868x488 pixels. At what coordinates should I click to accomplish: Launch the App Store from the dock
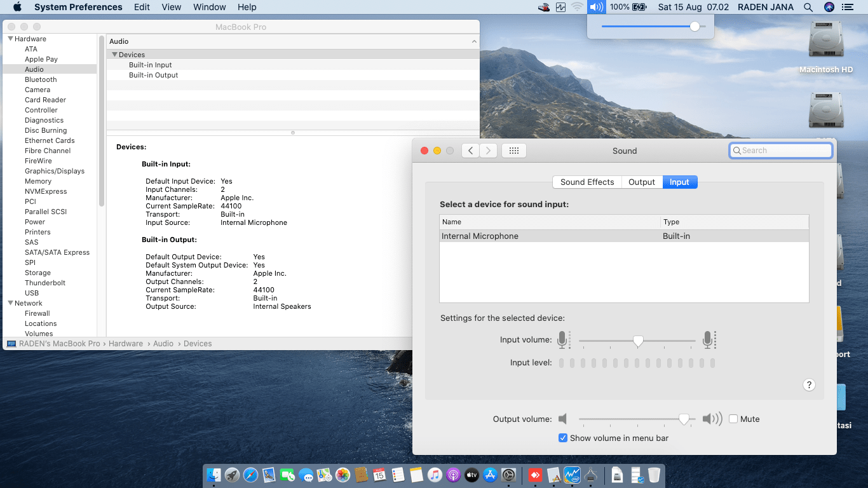tap(490, 475)
